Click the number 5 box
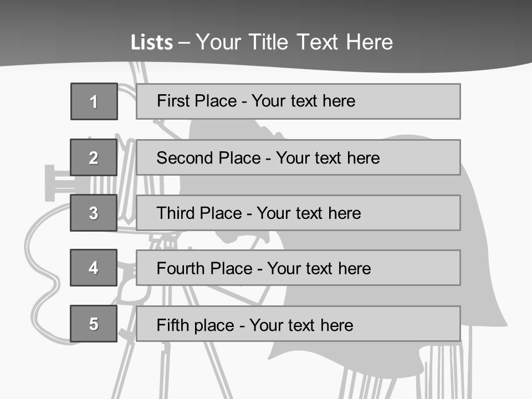 (x=94, y=324)
